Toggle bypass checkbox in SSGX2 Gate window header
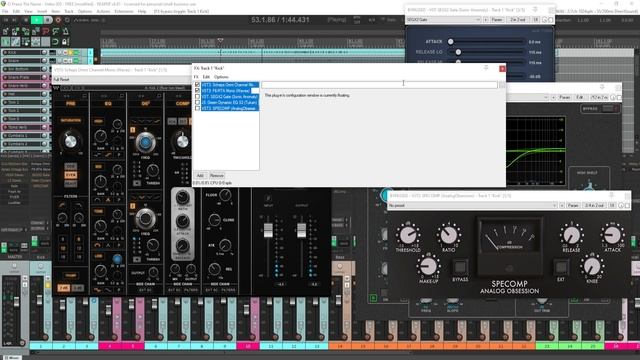The width and height of the screenshot is (640, 360). click(x=551, y=20)
